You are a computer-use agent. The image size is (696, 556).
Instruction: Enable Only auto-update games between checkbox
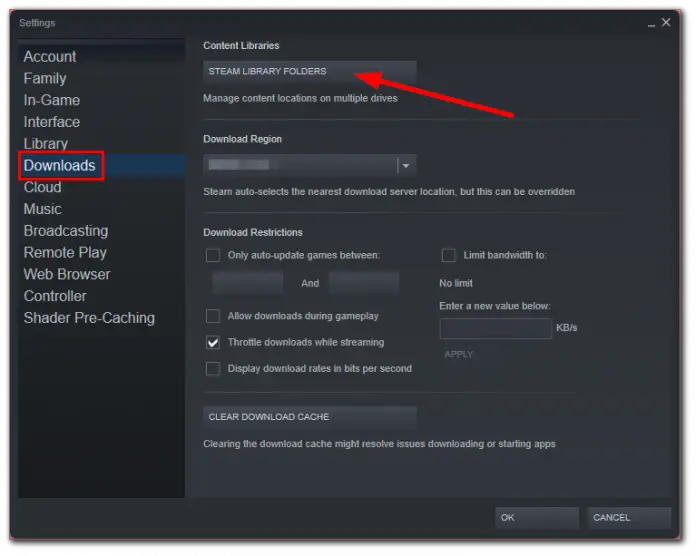click(x=213, y=255)
